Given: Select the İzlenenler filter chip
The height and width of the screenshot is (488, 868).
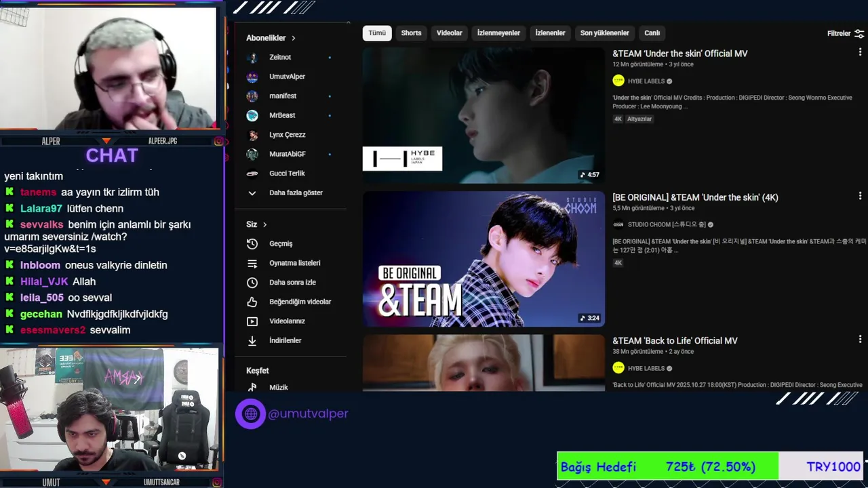Looking at the screenshot, I should [x=550, y=33].
